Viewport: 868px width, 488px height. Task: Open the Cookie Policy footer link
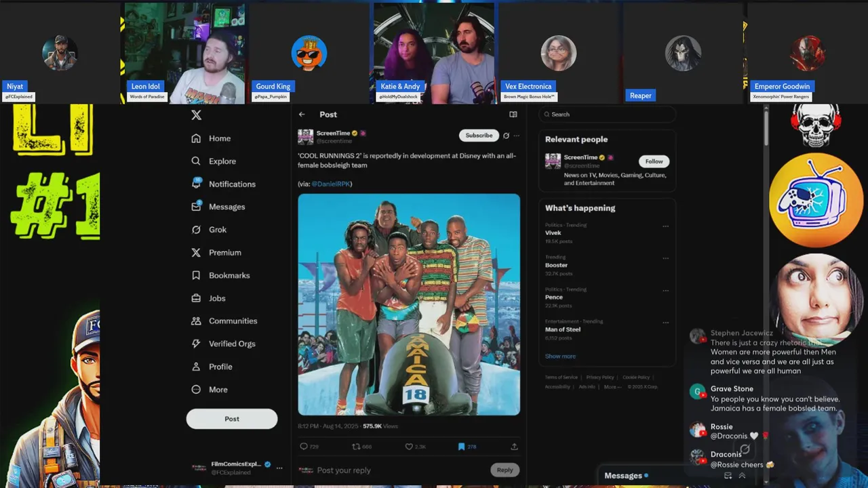click(x=636, y=378)
